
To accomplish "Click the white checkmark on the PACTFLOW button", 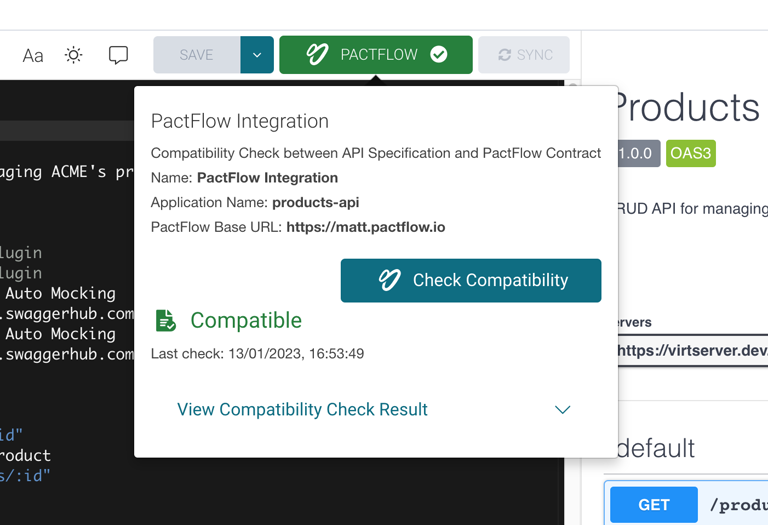I will pyautogui.click(x=439, y=55).
